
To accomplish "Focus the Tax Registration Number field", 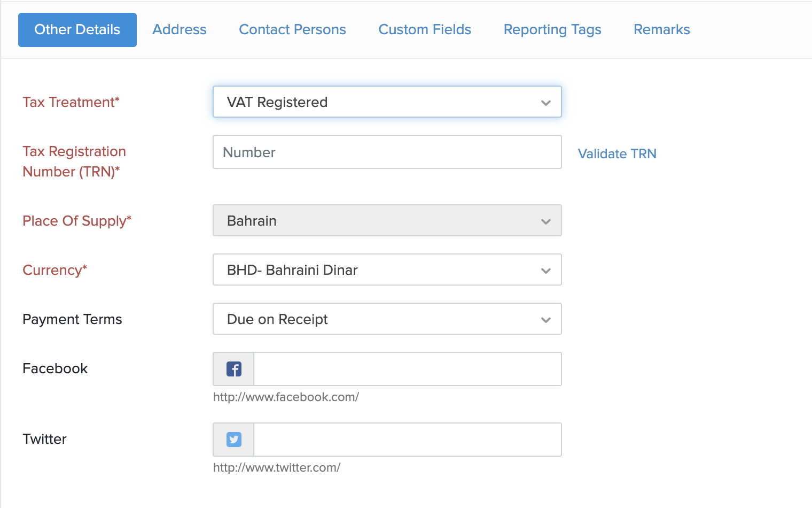I will point(387,152).
